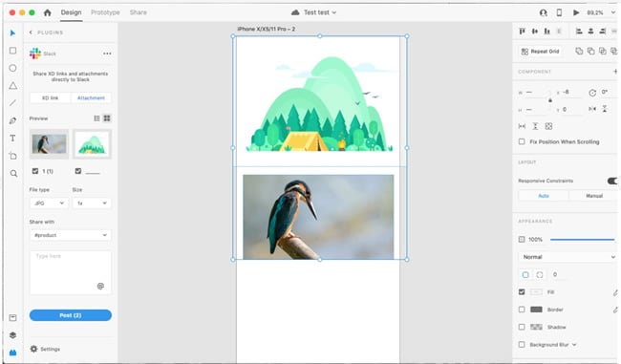Select the Rectangle tool
The height and width of the screenshot is (364, 621).
[12, 51]
